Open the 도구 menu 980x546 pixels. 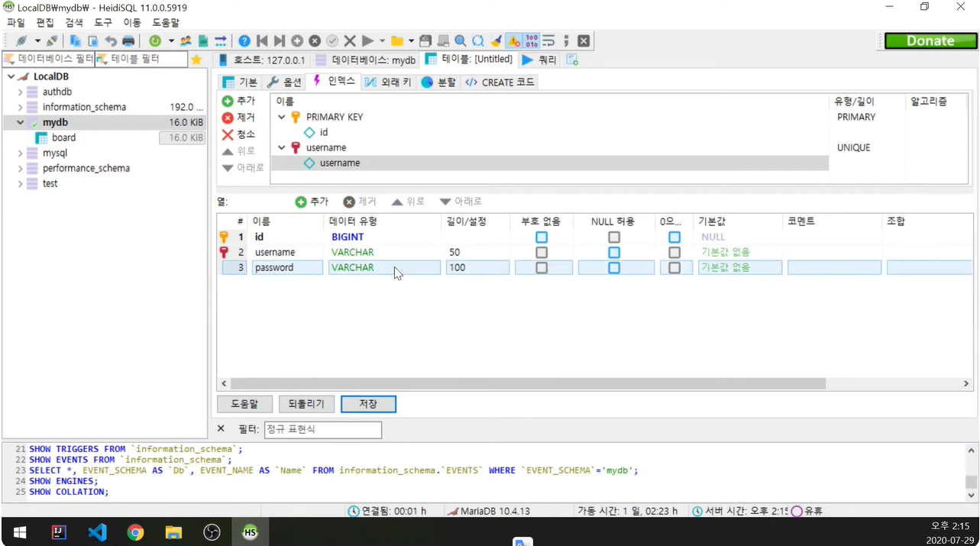(x=103, y=23)
